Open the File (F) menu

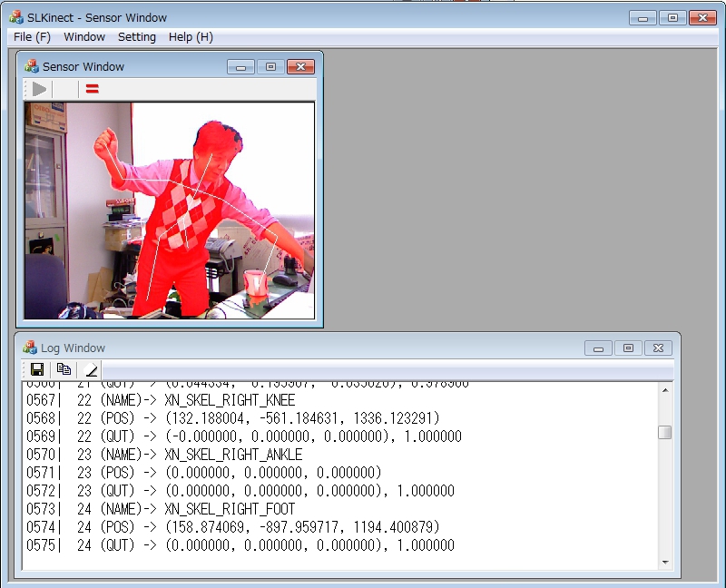click(x=32, y=37)
